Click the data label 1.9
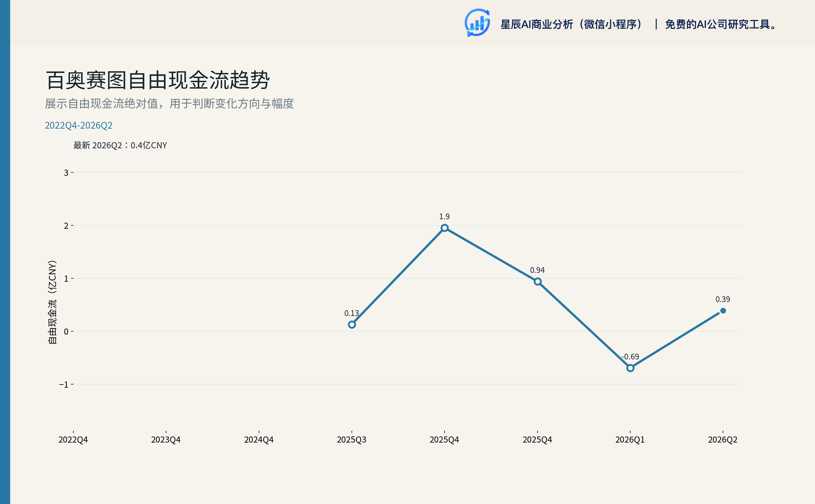Image resolution: width=815 pixels, height=504 pixels. (444, 217)
